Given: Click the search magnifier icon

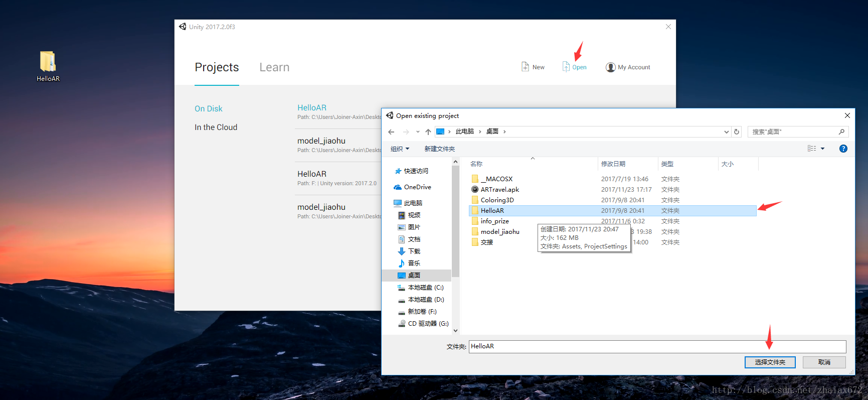Looking at the screenshot, I should [x=841, y=132].
